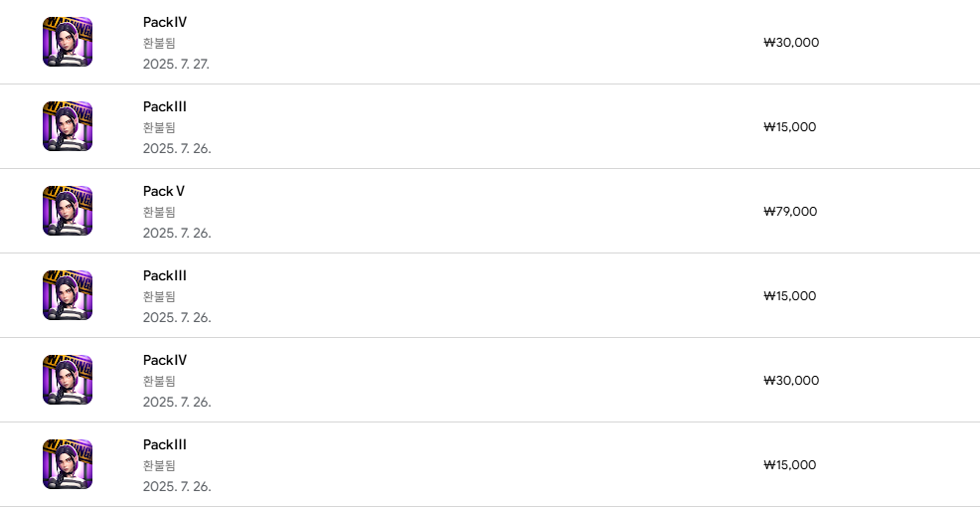This screenshot has height=507, width=980.
Task: Click the PackIV title dated 2025. 7. 26.
Action: [165, 360]
